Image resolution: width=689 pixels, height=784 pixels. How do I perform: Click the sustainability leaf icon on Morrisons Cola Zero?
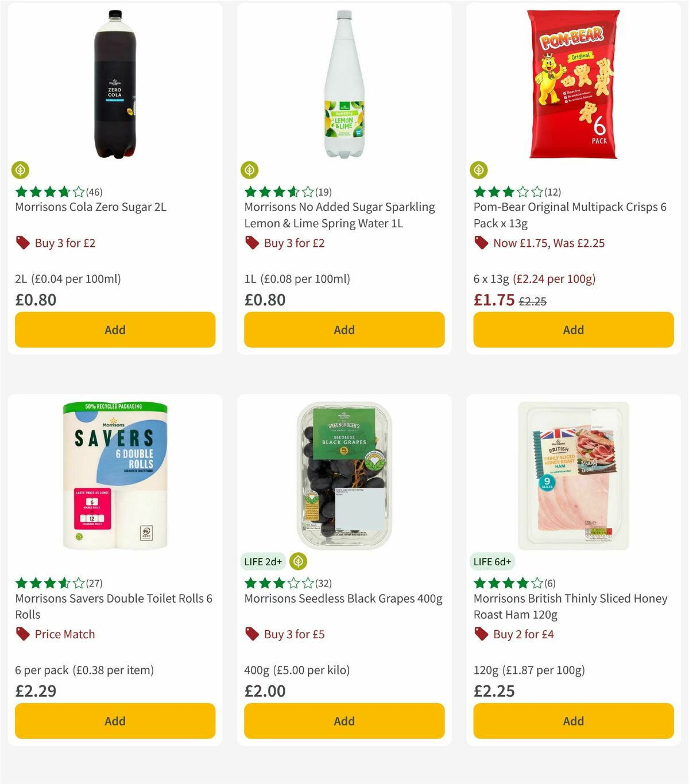pos(21,170)
